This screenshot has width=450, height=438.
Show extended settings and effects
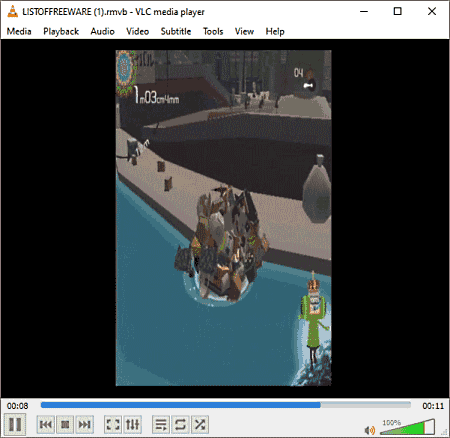pyautogui.click(x=132, y=424)
